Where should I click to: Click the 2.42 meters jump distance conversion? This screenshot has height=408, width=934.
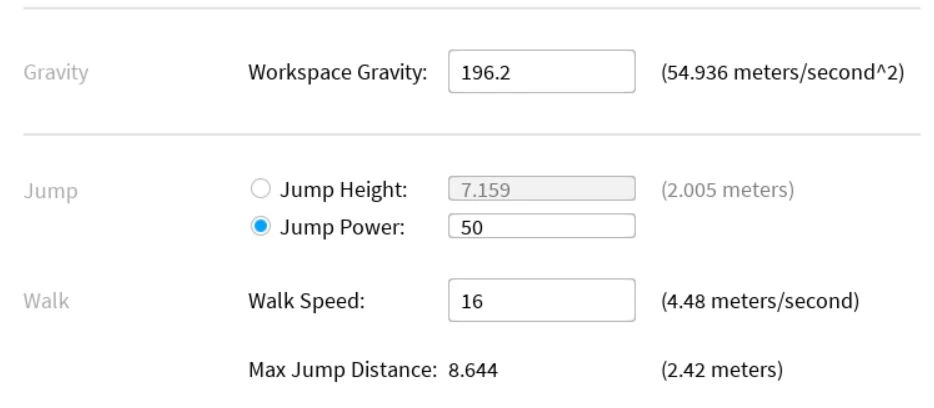click(x=722, y=370)
